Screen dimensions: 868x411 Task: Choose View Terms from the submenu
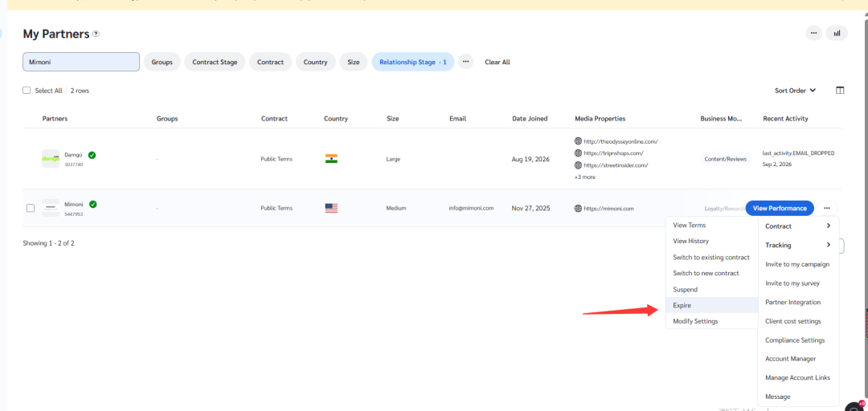711,225
